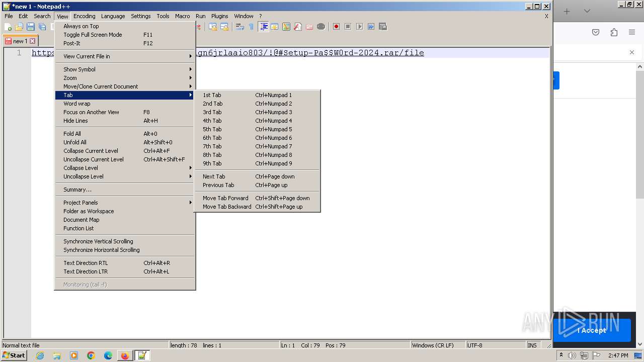Open the User Defined Language icon
This screenshot has height=362, width=644.
pos(275,27)
